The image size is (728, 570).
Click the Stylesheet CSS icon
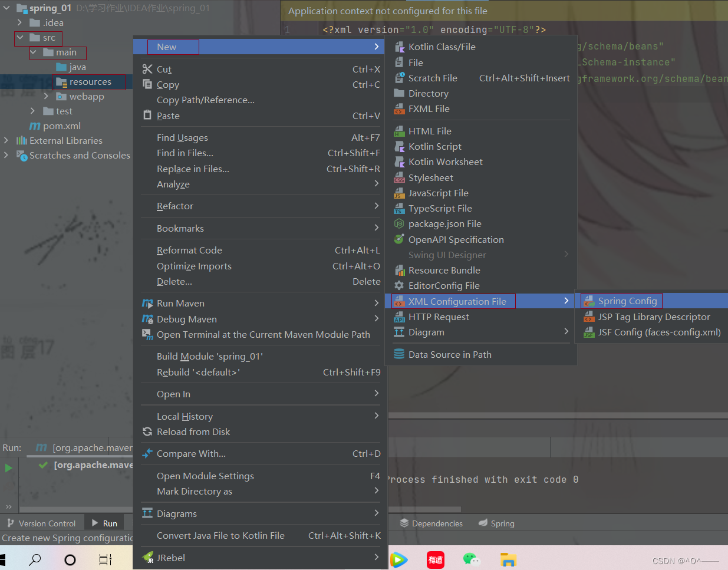tap(399, 177)
